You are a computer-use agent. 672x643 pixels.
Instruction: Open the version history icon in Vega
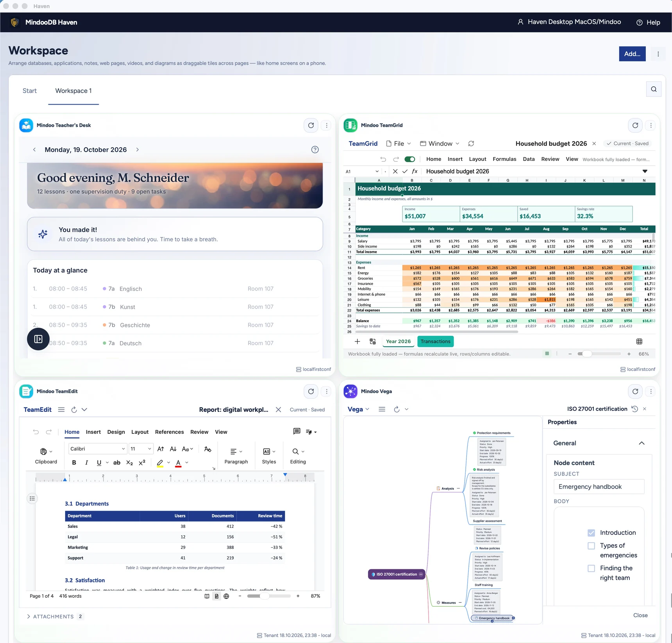click(x=635, y=409)
